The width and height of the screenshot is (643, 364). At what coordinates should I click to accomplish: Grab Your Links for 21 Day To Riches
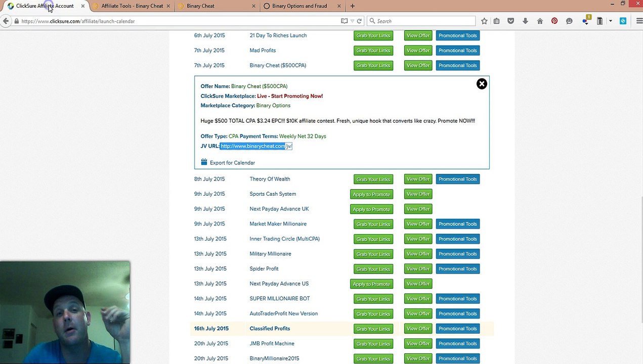pyautogui.click(x=373, y=35)
